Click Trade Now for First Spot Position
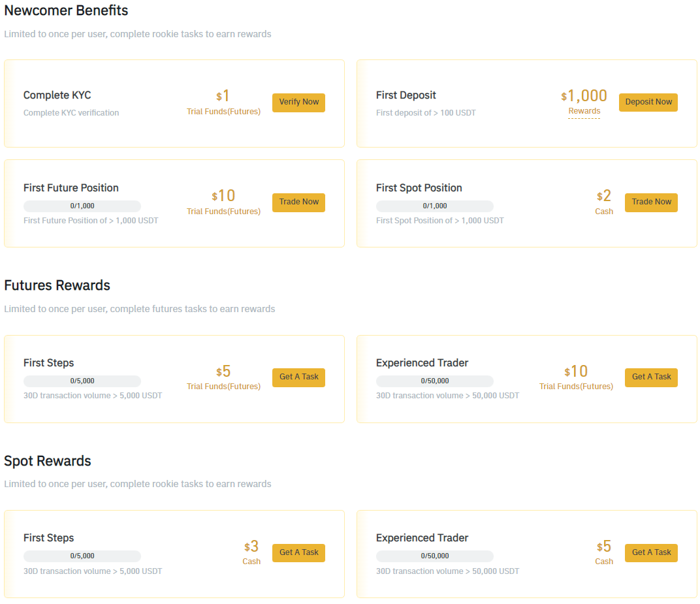Screen dimensions: 700x604 (651, 202)
